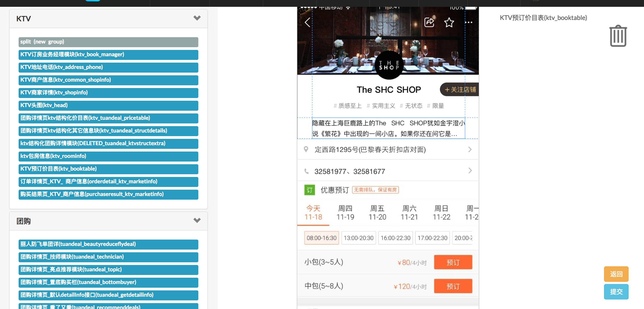The width and height of the screenshot is (644, 309).
Task: Open address row chevron 定西路1295号
Action: 470,150
